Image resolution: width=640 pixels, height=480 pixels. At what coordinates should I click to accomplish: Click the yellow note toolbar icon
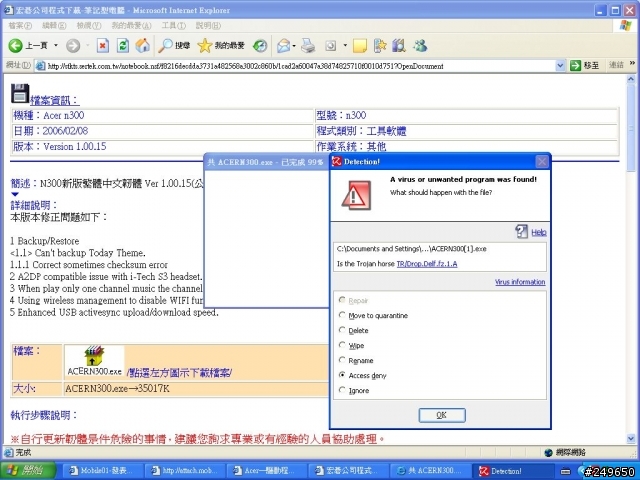pos(360,45)
